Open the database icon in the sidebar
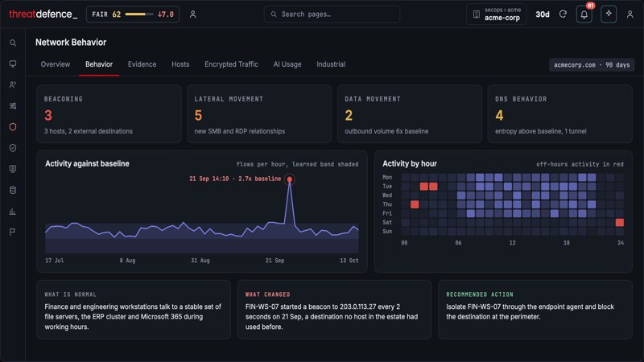Screen dimensions: 644x362 click(x=13, y=190)
